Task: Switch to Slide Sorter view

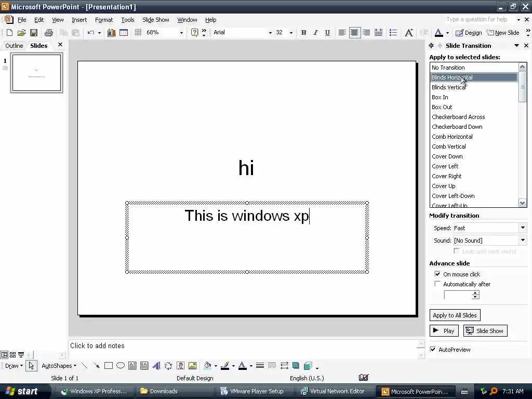Action: point(12,355)
